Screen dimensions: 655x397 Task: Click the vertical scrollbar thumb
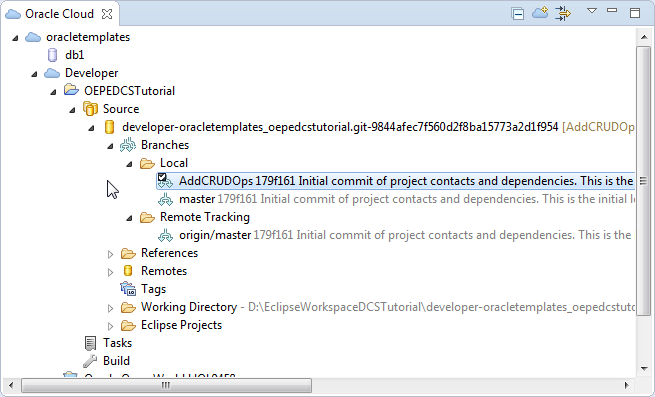(644, 181)
